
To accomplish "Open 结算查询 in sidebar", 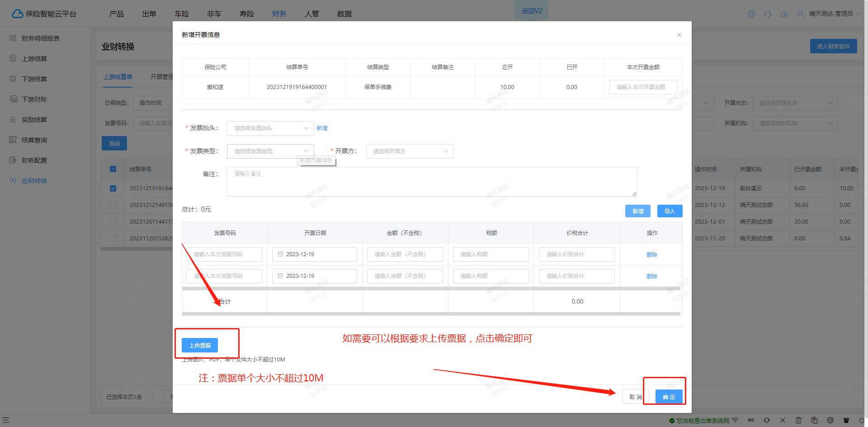I will [34, 140].
